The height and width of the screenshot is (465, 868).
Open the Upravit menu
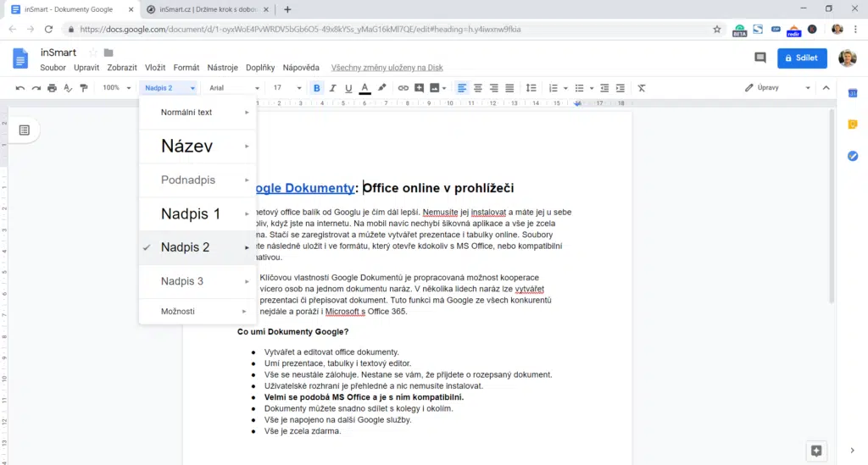[x=86, y=68]
